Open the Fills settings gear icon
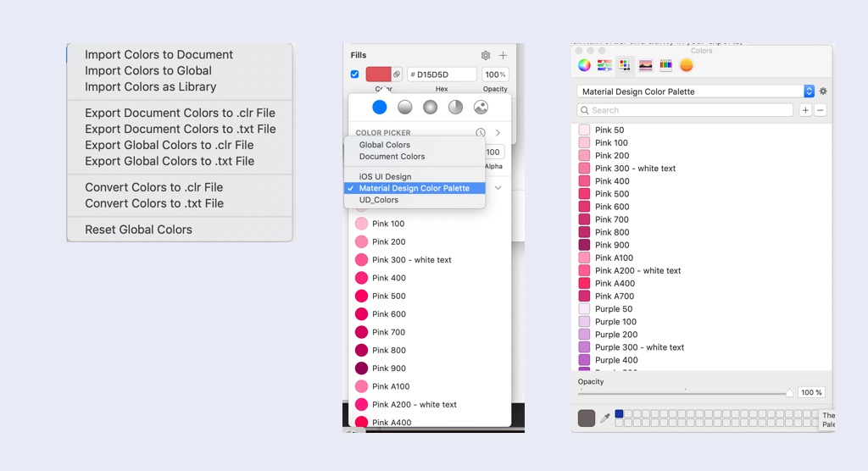The height and width of the screenshot is (471, 868). point(486,55)
